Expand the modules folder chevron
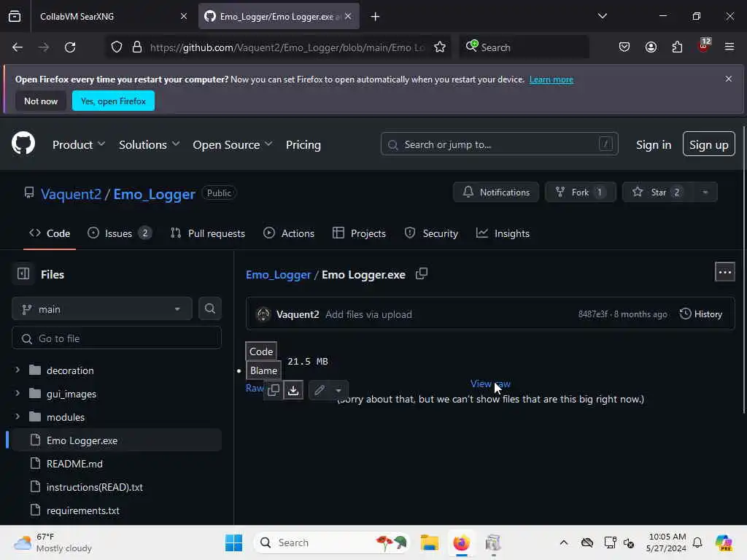The image size is (747, 560). [18, 416]
